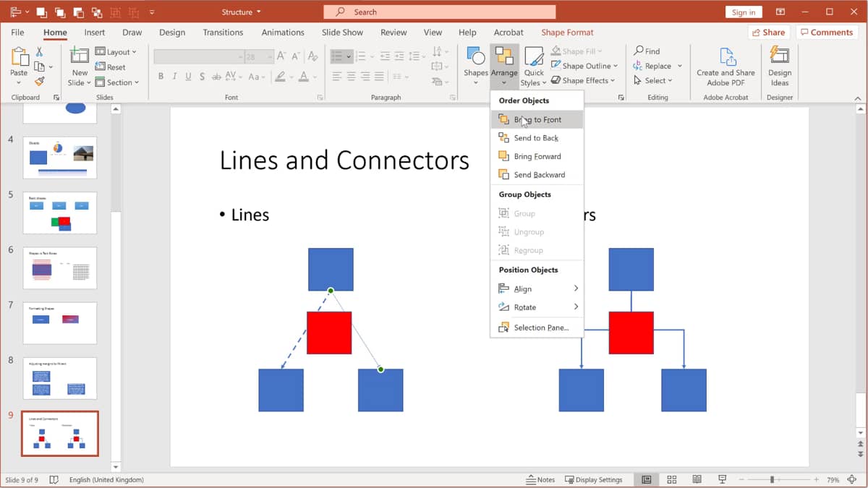
Task: Expand the Align submenu
Action: 537,288
